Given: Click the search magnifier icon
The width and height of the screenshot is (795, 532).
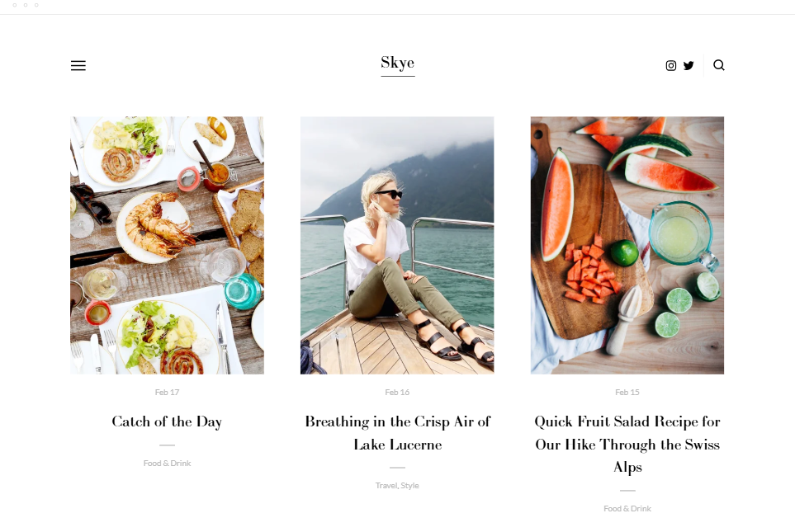Looking at the screenshot, I should 719,65.
